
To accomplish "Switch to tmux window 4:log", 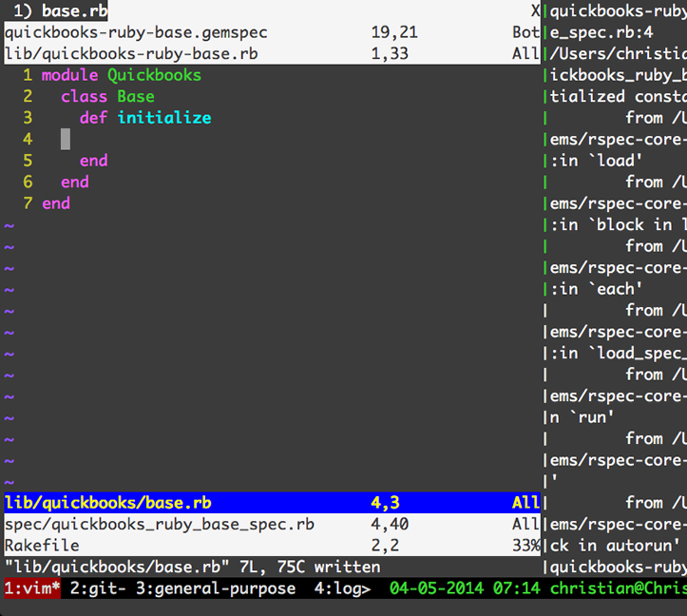I will click(342, 588).
